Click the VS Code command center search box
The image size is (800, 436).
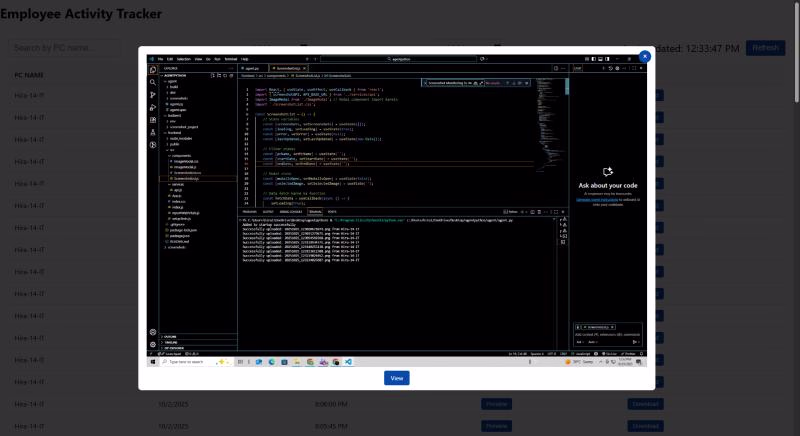click(398, 59)
